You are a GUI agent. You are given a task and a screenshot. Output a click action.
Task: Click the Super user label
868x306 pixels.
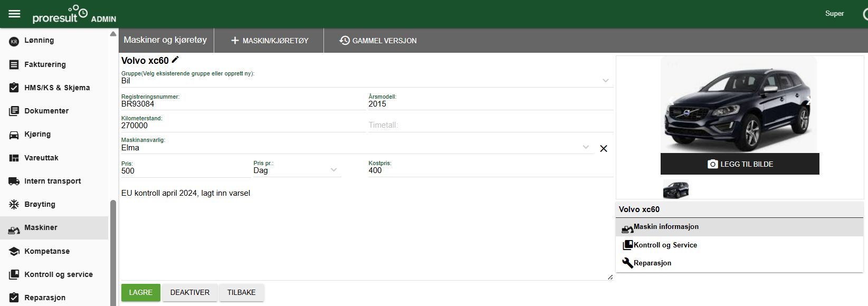[834, 14]
